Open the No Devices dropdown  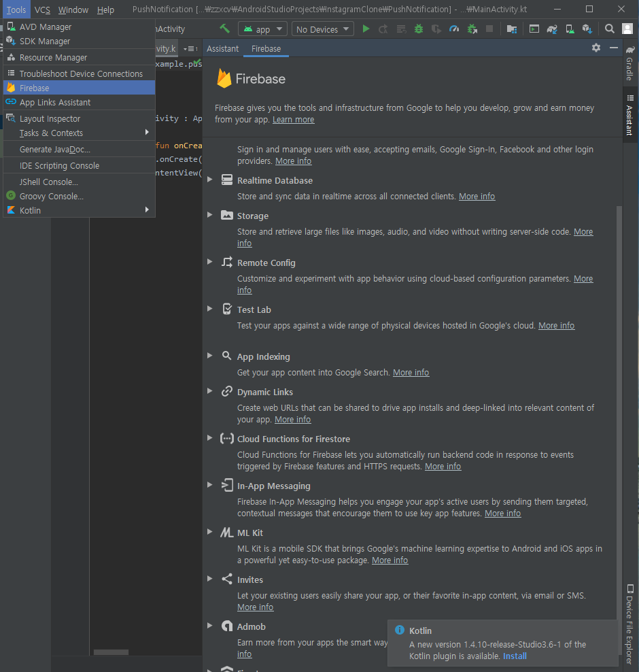[323, 29]
